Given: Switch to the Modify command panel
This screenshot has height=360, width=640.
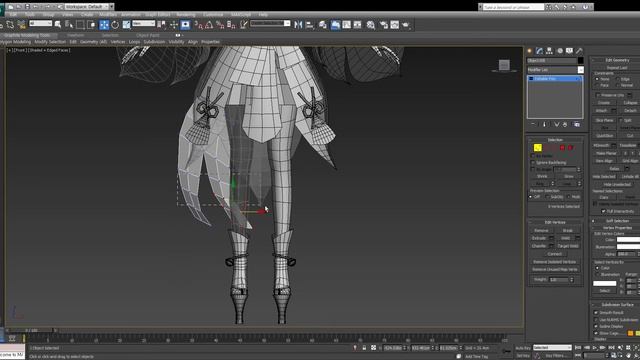Looking at the screenshot, I should [540, 51].
